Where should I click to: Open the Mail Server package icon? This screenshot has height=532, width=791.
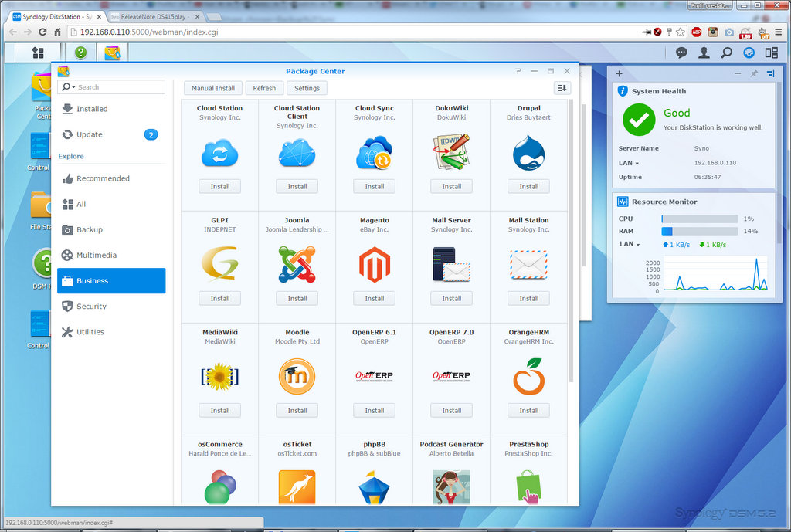pyautogui.click(x=451, y=264)
